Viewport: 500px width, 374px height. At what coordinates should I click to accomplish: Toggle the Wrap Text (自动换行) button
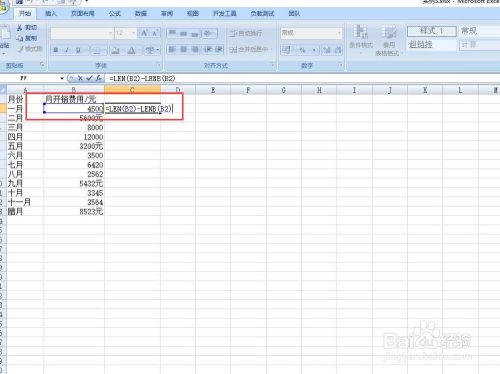pyautogui.click(x=246, y=33)
